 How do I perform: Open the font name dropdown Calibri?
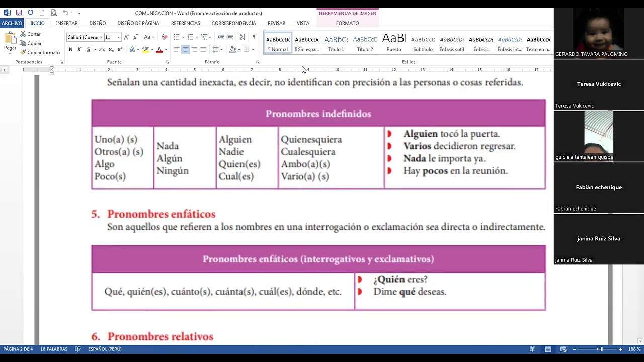click(101, 37)
